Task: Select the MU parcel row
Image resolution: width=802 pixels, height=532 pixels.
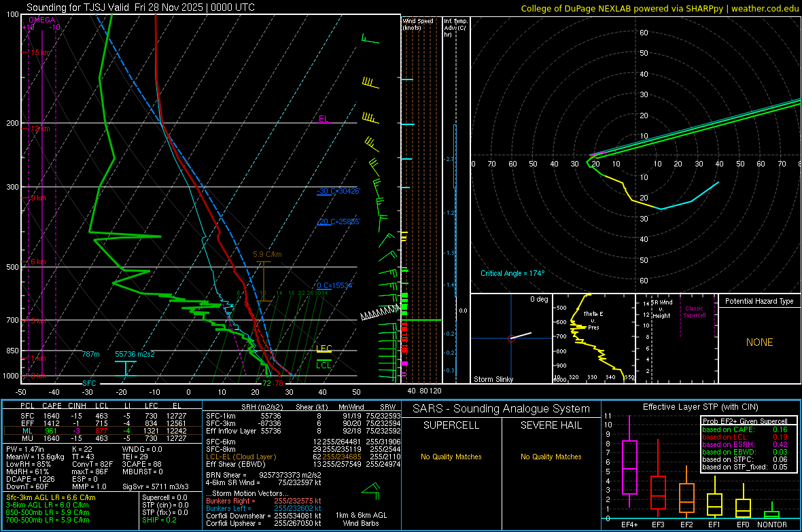Action: coord(103,438)
